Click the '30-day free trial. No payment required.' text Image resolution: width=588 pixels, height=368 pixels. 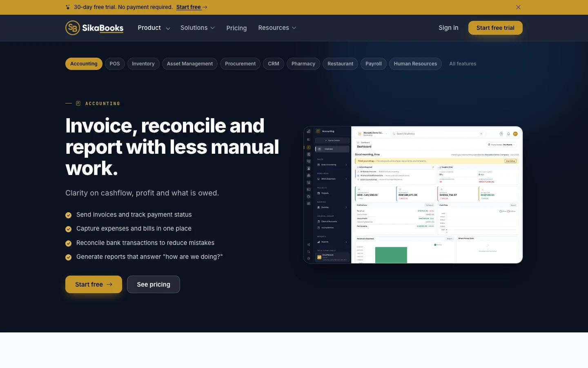pyautogui.click(x=123, y=7)
